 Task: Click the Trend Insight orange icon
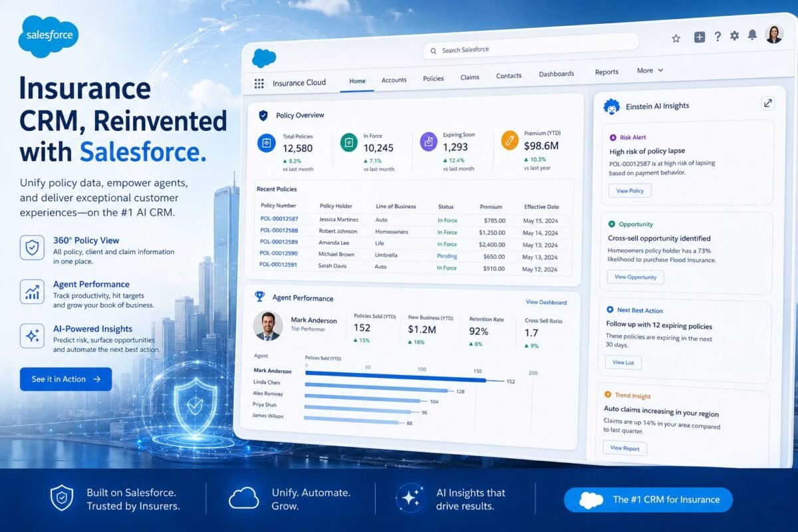tap(608, 395)
